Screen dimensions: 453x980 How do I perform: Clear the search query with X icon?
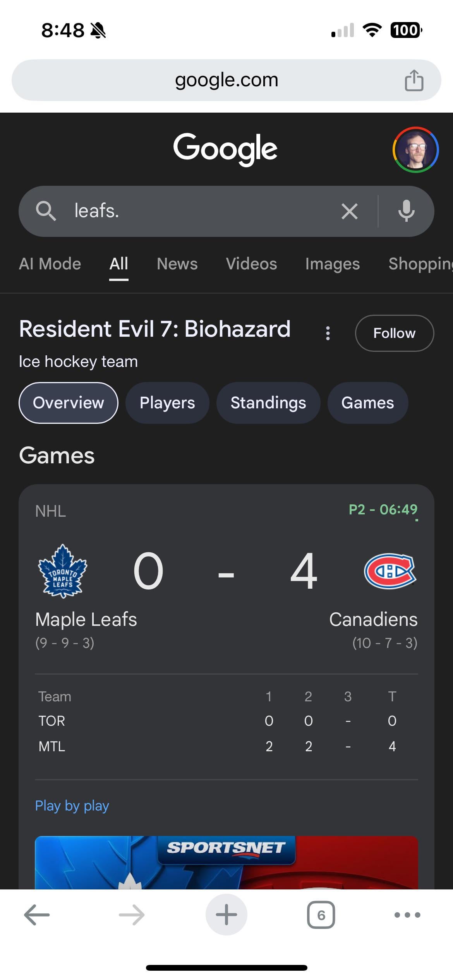click(x=349, y=211)
